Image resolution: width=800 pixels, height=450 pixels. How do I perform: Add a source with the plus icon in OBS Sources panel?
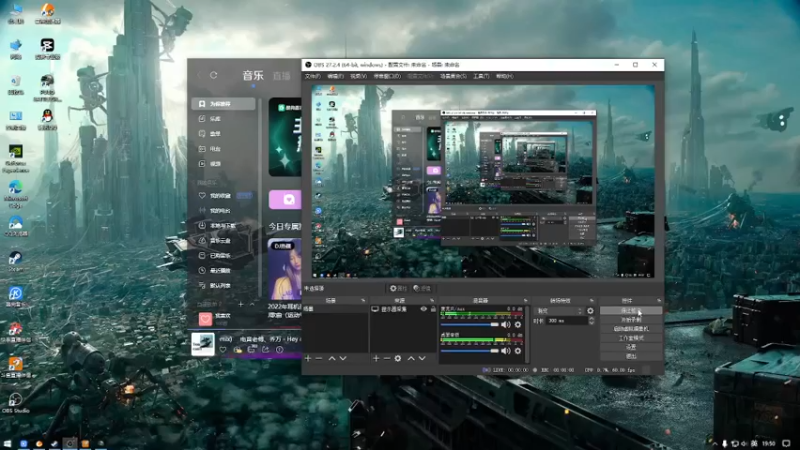(x=376, y=358)
